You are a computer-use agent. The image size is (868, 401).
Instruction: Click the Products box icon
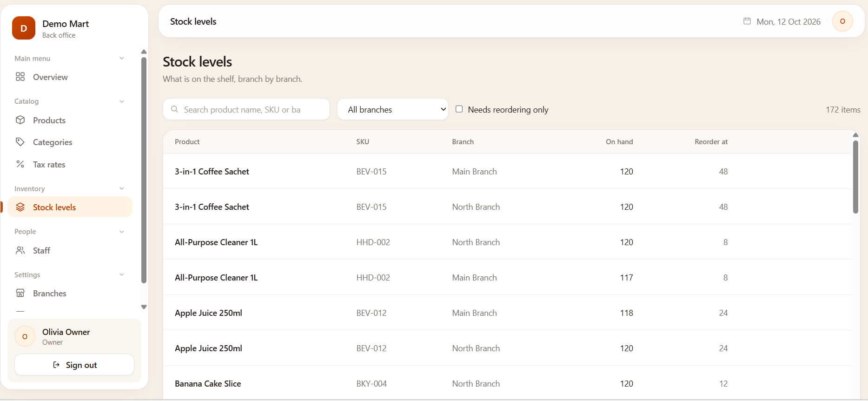[20, 120]
